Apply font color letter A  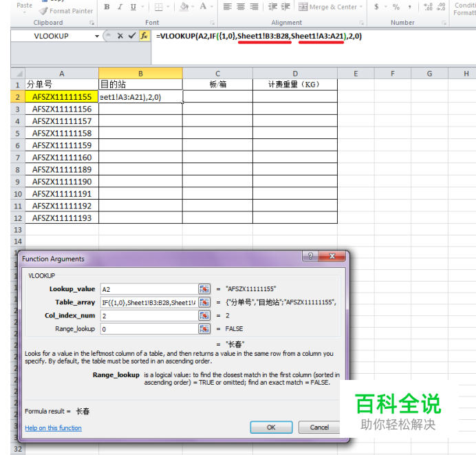203,7
